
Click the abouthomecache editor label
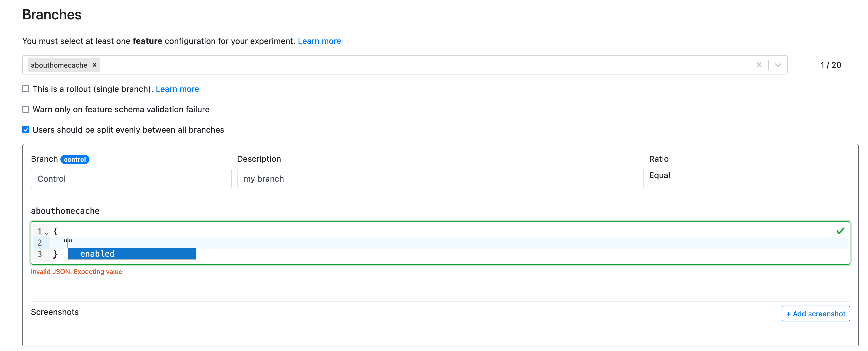point(65,211)
